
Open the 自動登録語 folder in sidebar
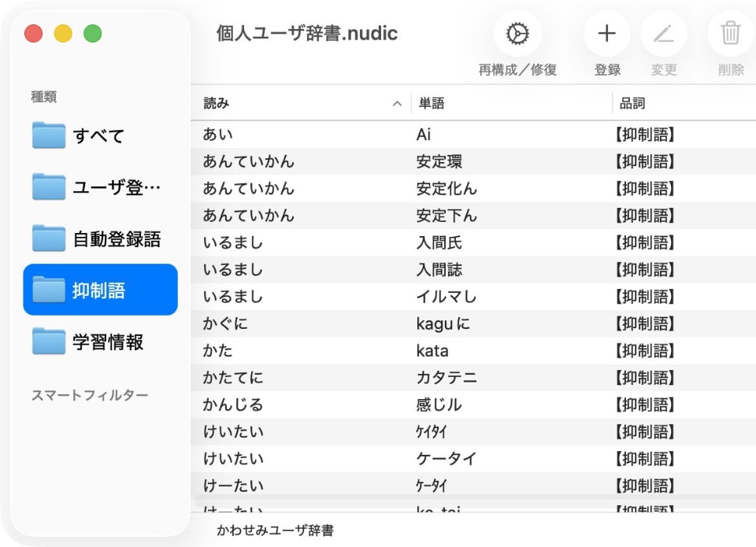tap(100, 238)
